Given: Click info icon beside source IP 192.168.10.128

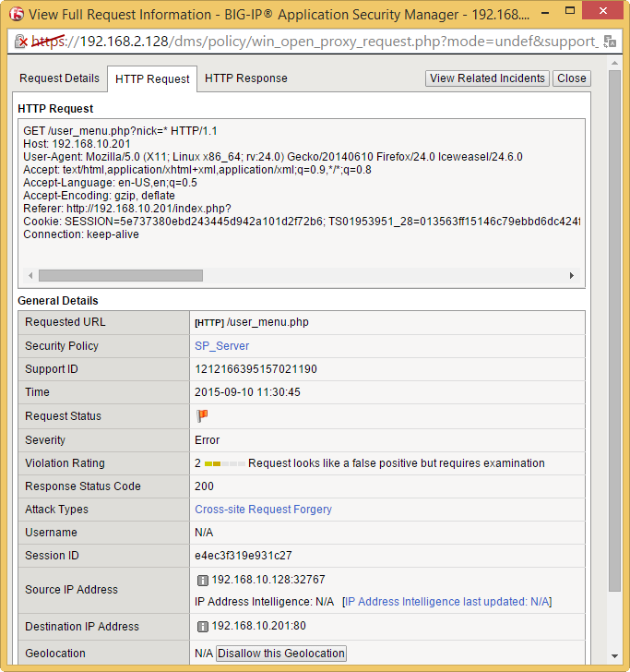Looking at the screenshot, I should pyautogui.click(x=202, y=581).
